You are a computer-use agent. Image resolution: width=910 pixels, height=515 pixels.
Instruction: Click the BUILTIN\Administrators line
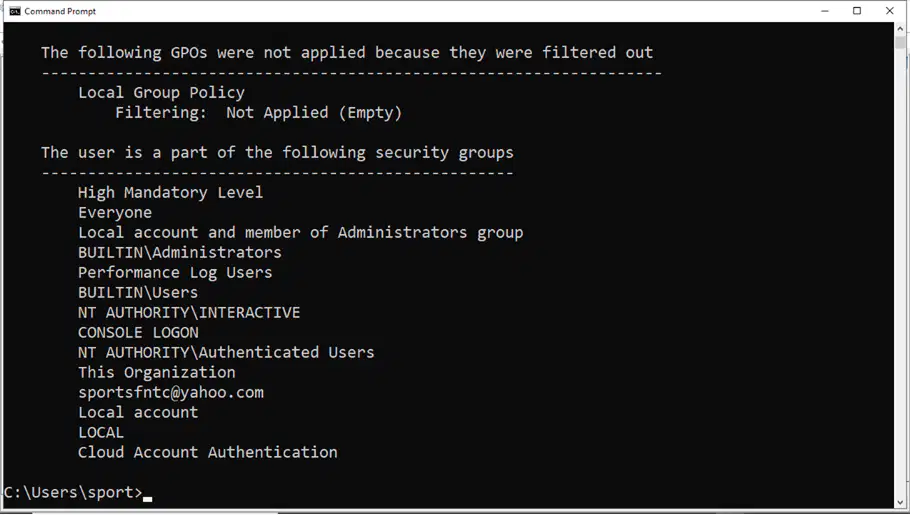[x=179, y=253]
